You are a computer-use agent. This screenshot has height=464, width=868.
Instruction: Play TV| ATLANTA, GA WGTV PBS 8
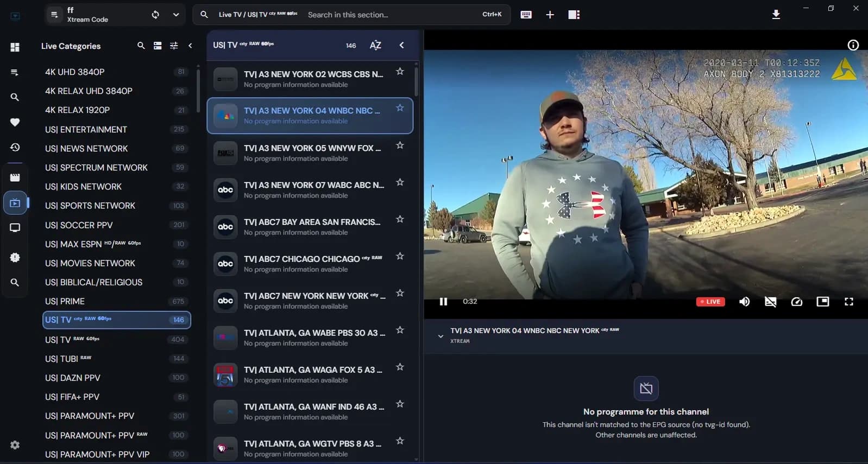click(x=310, y=448)
